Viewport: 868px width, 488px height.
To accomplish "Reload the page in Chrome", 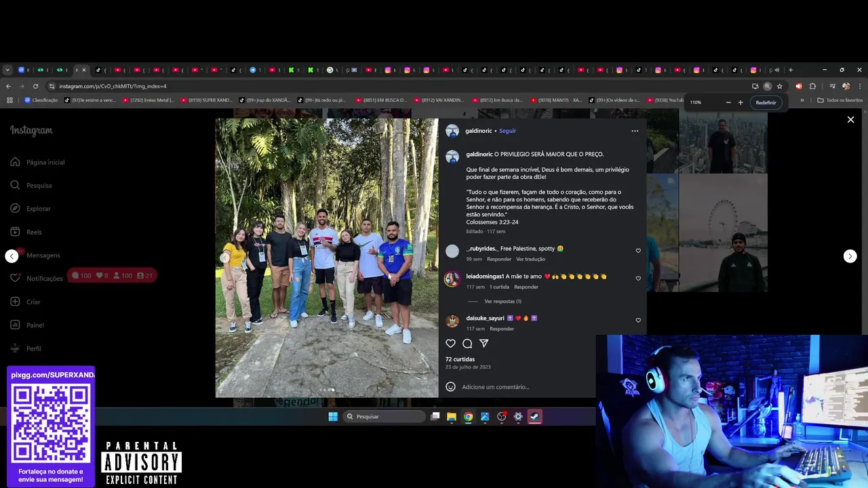I will [35, 86].
